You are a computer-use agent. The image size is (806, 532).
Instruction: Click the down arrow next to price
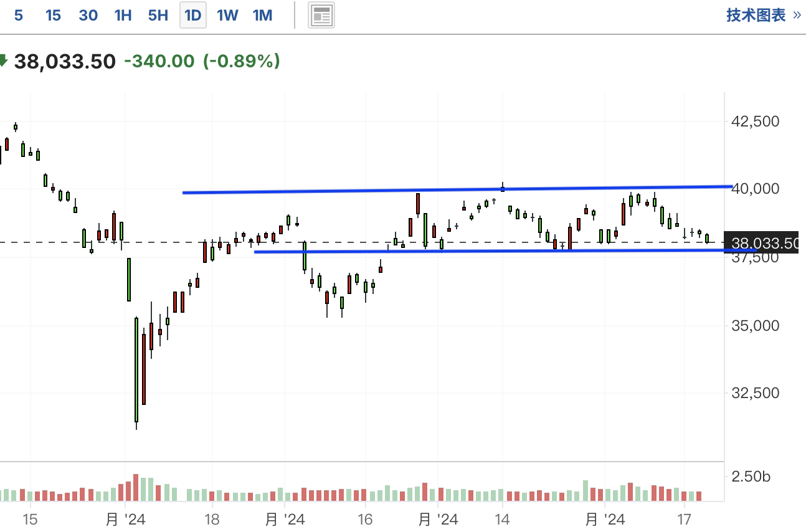[x=3, y=61]
